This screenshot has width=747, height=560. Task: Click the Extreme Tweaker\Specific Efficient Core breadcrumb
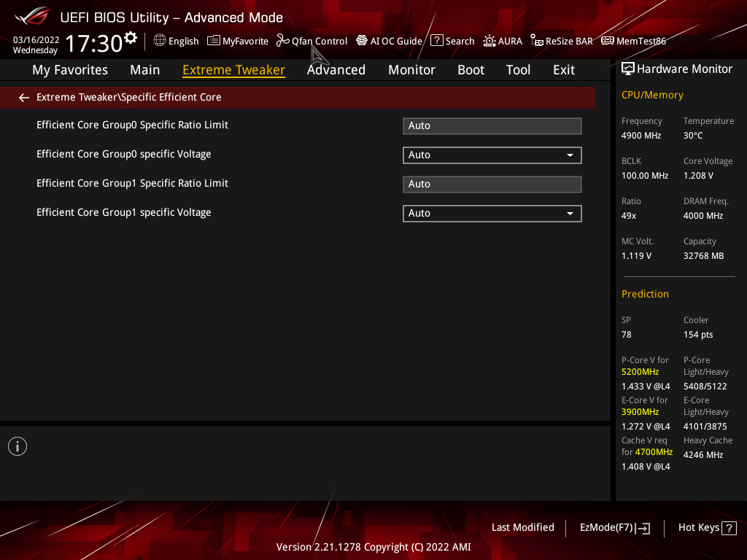pyautogui.click(x=128, y=97)
